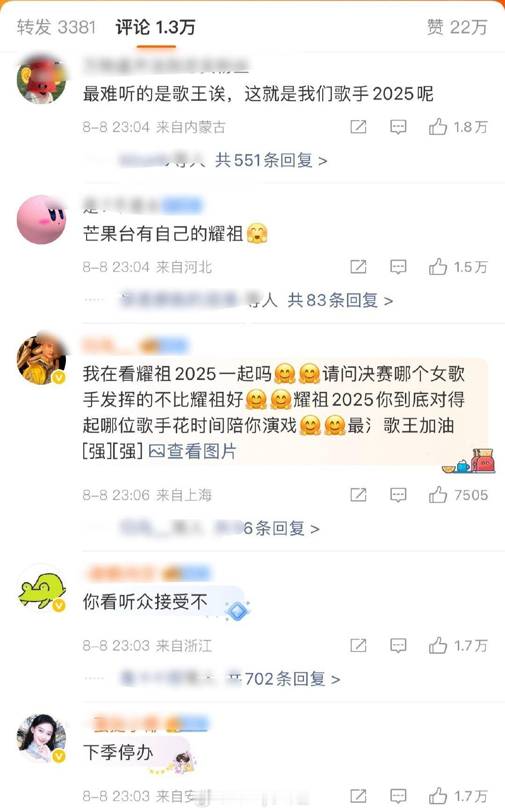
Task: Repost the comment from 河北
Action: pyautogui.click(x=358, y=267)
